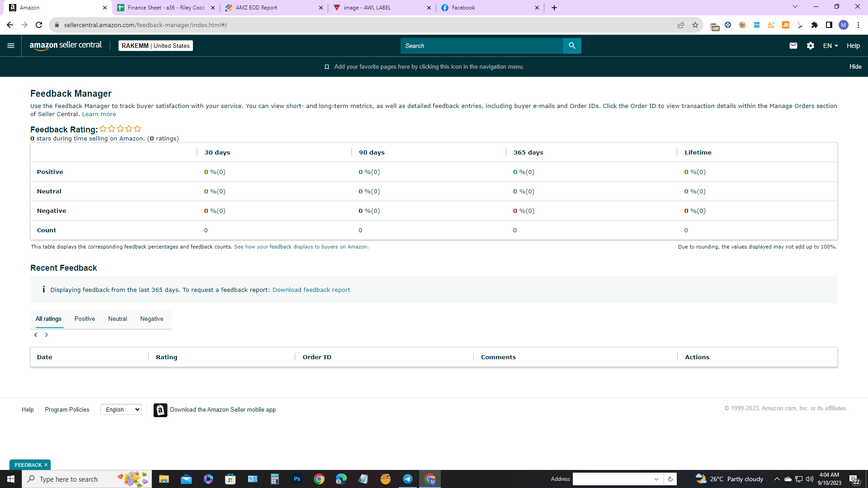This screenshot has height=488, width=868.
Task: Open the new tab plus button
Action: 554,8
